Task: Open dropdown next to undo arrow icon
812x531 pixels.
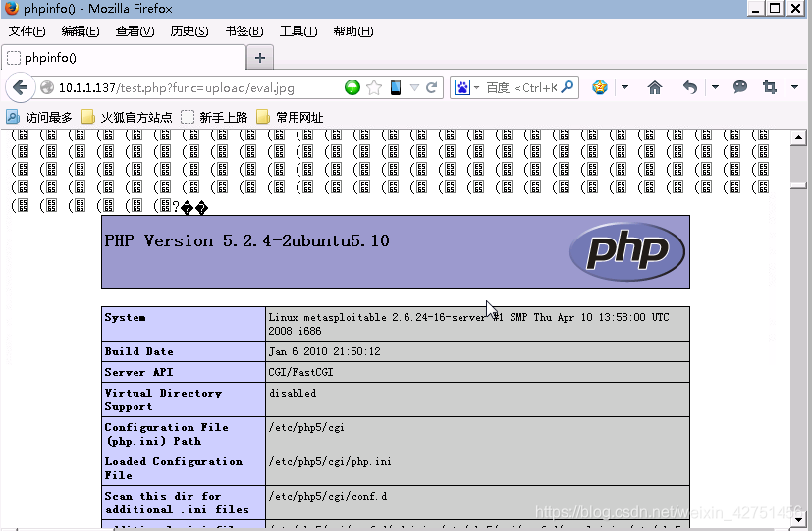Action: [715, 87]
